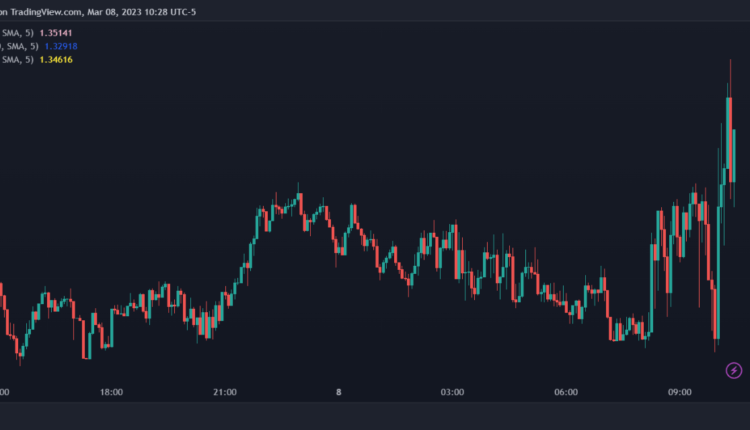
Task: Select the day 8 date axis label
Action: point(339,393)
